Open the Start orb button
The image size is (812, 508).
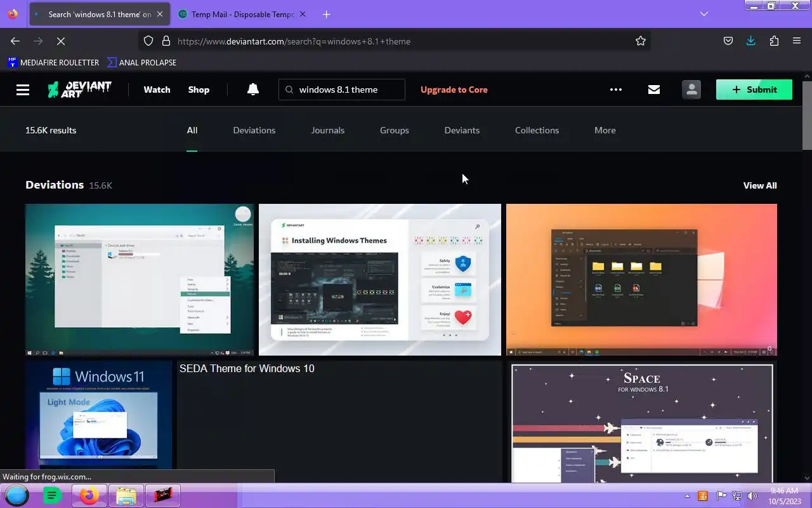[x=17, y=495]
